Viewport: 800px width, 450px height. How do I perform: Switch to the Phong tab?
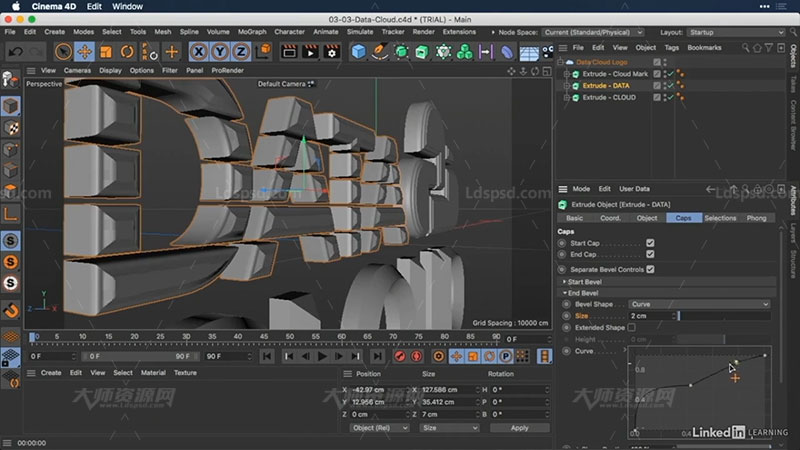756,218
